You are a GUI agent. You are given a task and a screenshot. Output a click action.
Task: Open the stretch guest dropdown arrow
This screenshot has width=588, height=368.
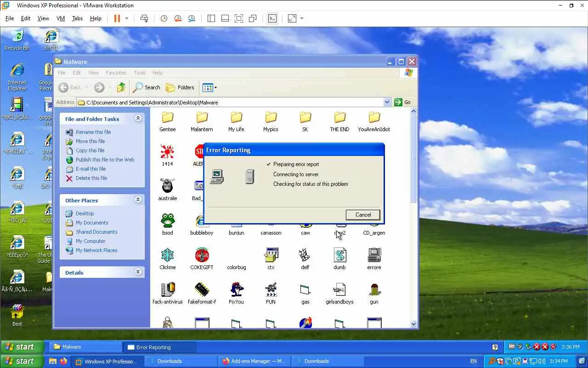click(x=302, y=18)
